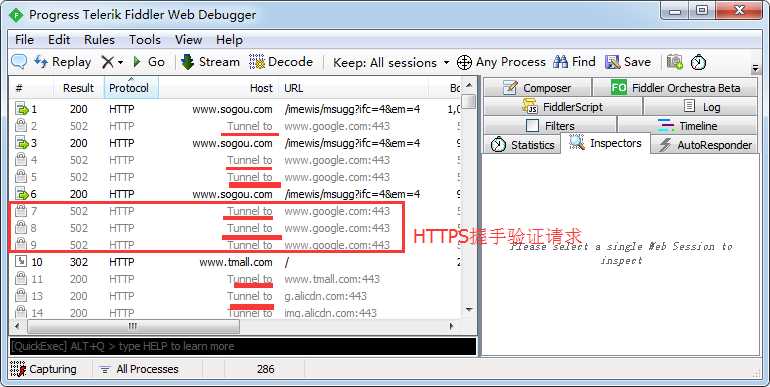770x387 pixels.
Task: Open the AutoResponder tab
Action: tap(705, 145)
